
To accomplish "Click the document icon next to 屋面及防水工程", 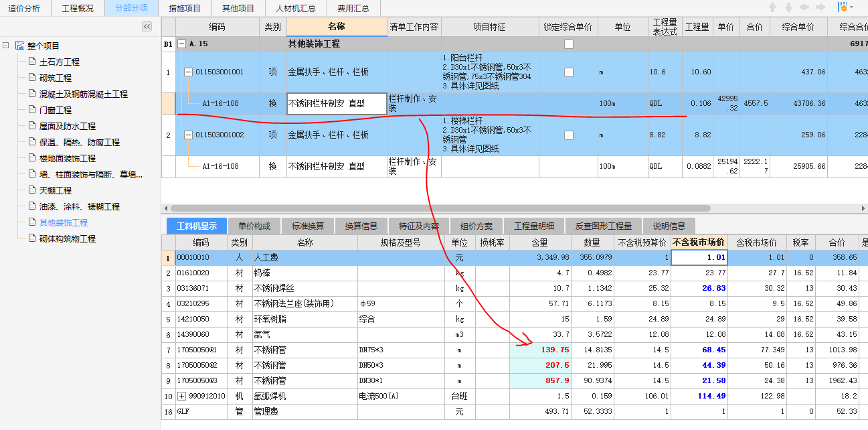I will 31,126.
